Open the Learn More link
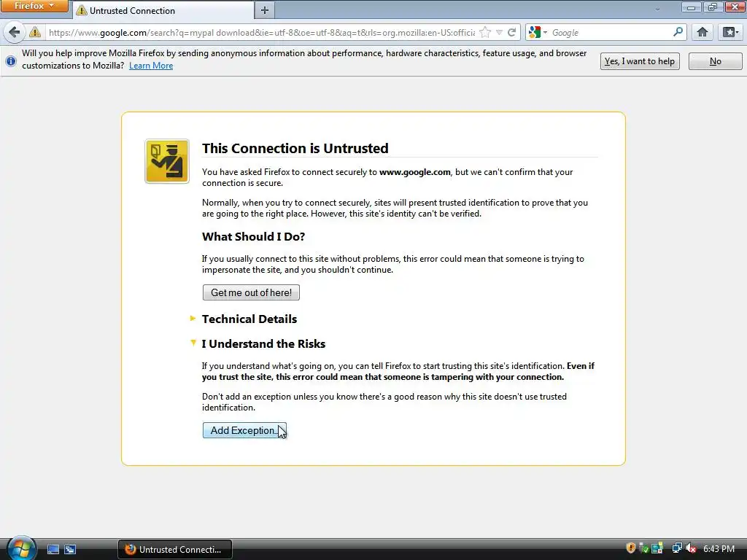The height and width of the screenshot is (560, 747). coord(151,66)
